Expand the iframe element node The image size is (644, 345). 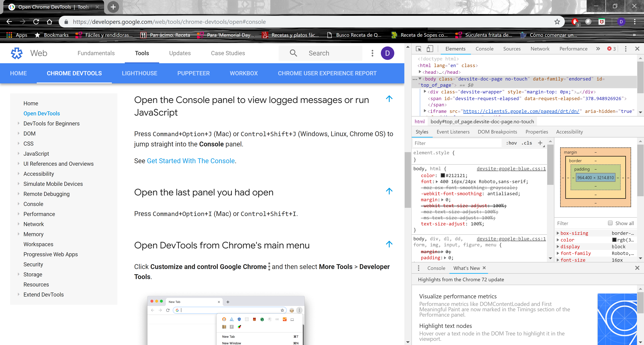pyautogui.click(x=425, y=111)
